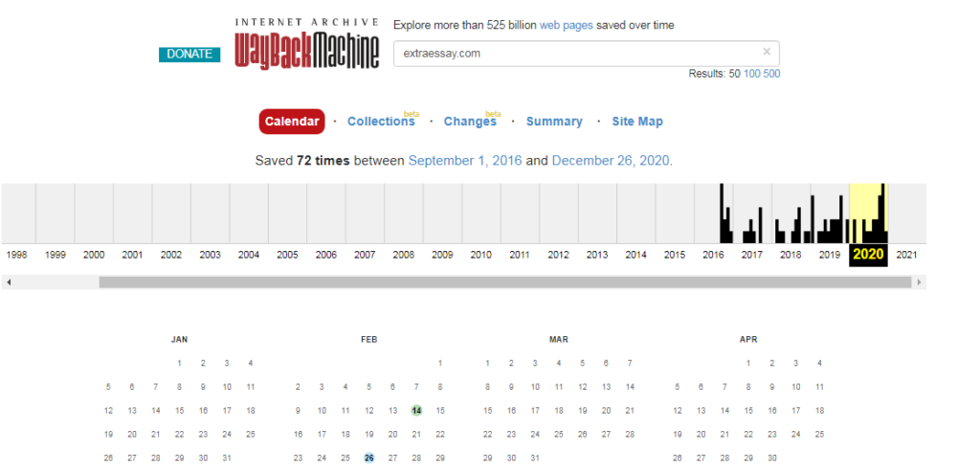Select year 2019 in the timeline
This screenshot has width=980, height=474.
[x=830, y=255]
